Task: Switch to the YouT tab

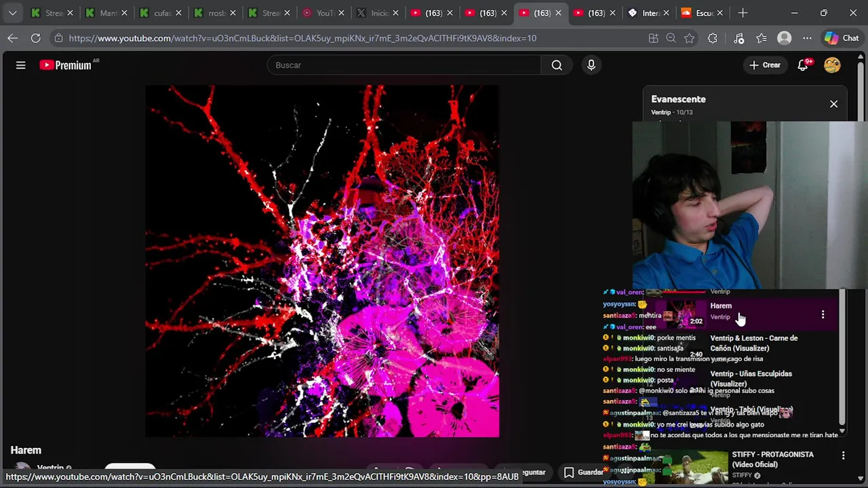Action: pyautogui.click(x=319, y=13)
